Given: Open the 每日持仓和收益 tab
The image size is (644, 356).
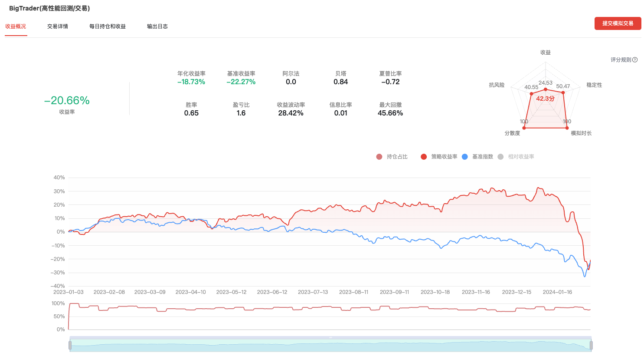Looking at the screenshot, I should 108,26.
